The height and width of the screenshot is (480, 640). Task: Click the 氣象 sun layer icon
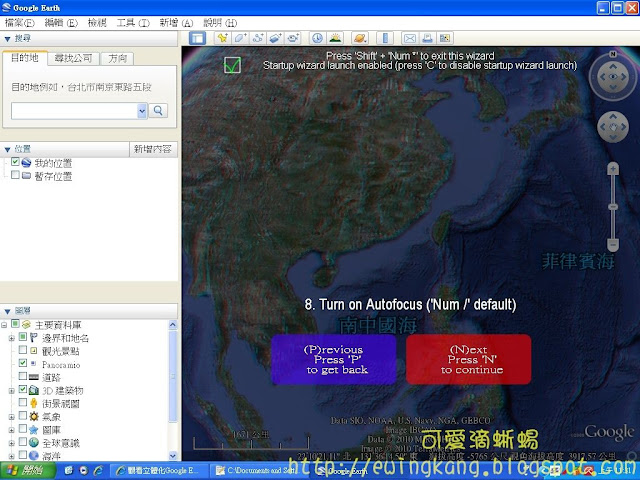[x=34, y=416]
